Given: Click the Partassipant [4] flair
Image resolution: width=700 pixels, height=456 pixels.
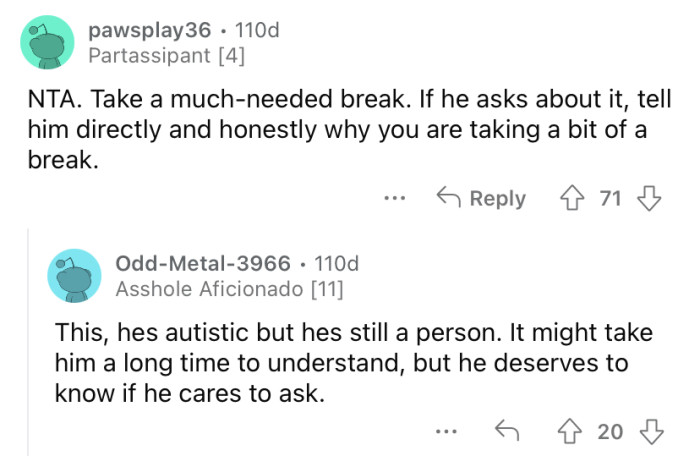Looking at the screenshot, I should (166, 56).
